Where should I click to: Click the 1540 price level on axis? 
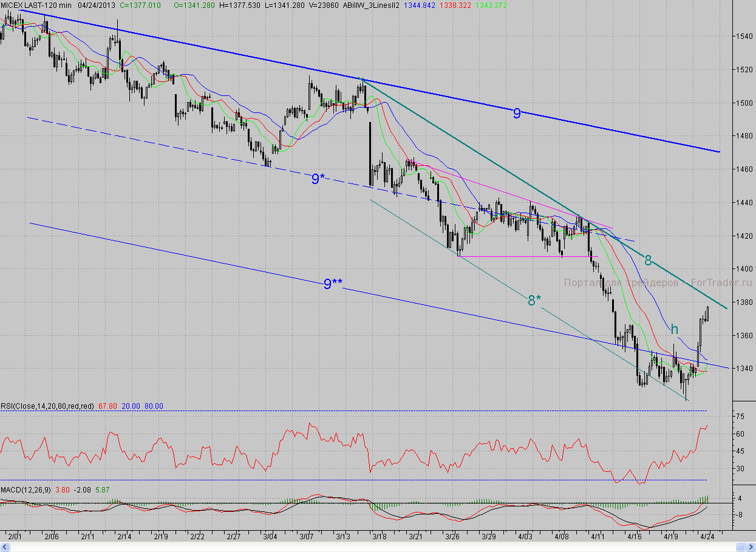pyautogui.click(x=744, y=36)
